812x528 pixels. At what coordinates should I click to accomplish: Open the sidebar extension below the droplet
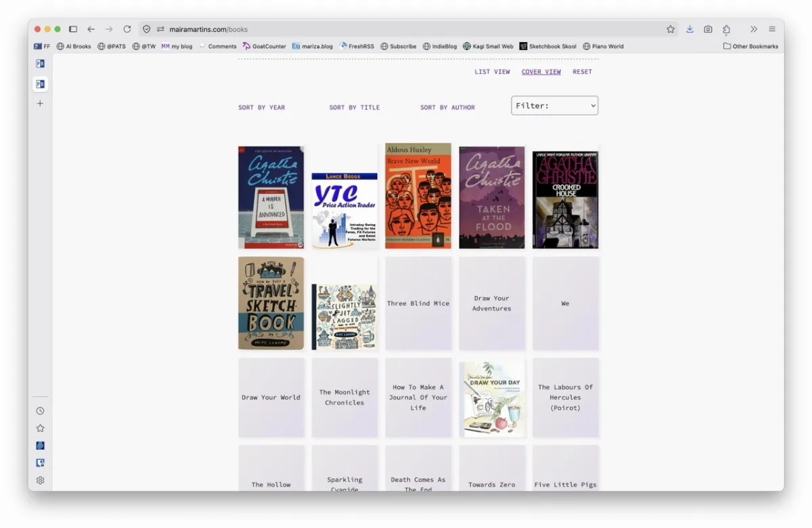[40, 463]
